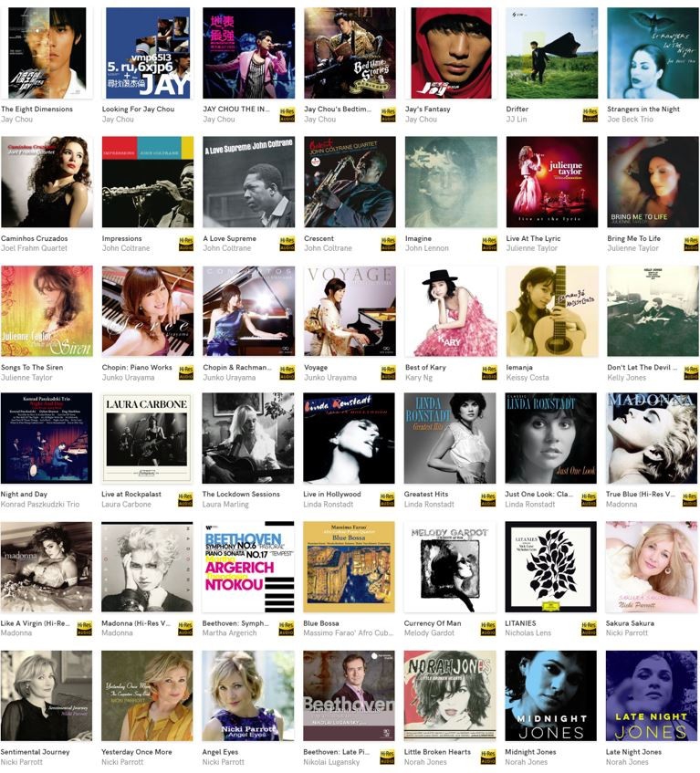Open Live At The Lyric album cover
700x773 pixels.
click(551, 182)
